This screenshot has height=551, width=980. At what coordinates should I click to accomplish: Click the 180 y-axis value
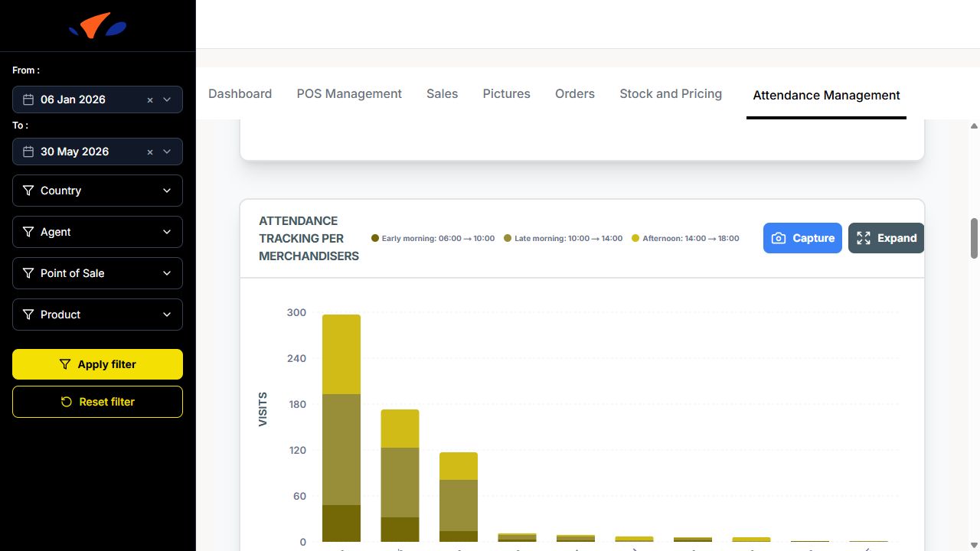(296, 404)
